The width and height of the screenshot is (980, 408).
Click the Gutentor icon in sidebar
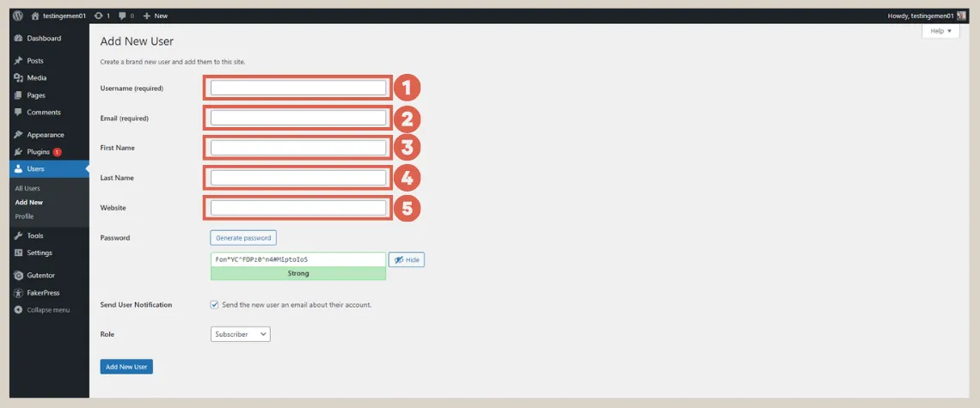tap(18, 276)
